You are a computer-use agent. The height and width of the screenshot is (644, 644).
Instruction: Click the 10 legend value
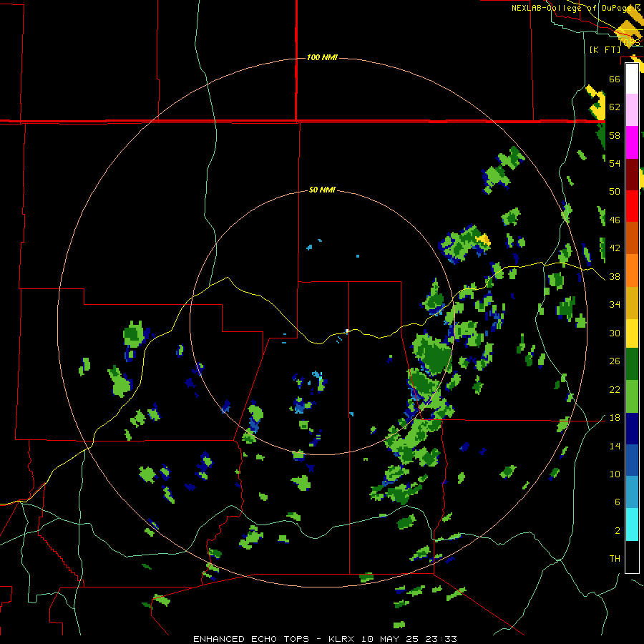(x=615, y=474)
